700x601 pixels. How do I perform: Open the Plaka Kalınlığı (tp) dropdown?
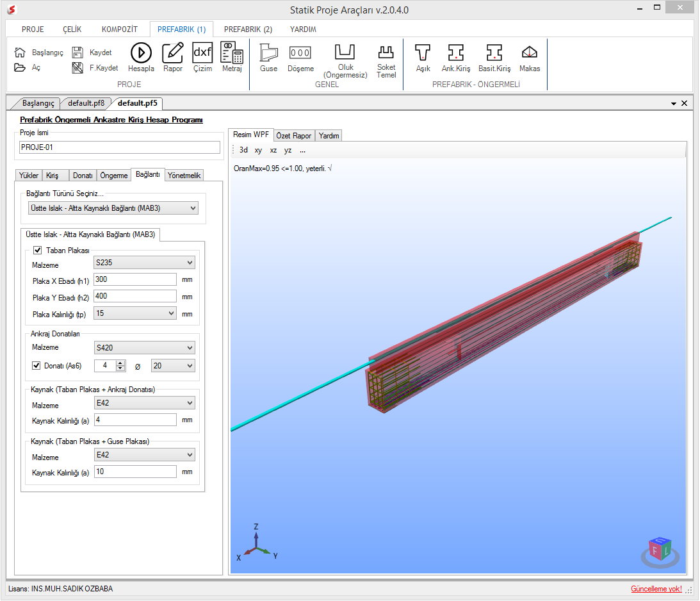click(x=135, y=313)
